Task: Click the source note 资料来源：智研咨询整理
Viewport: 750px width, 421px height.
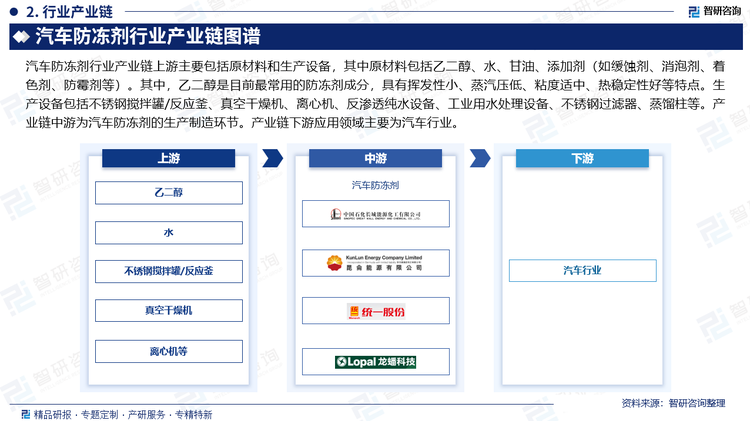Action: coord(673,403)
